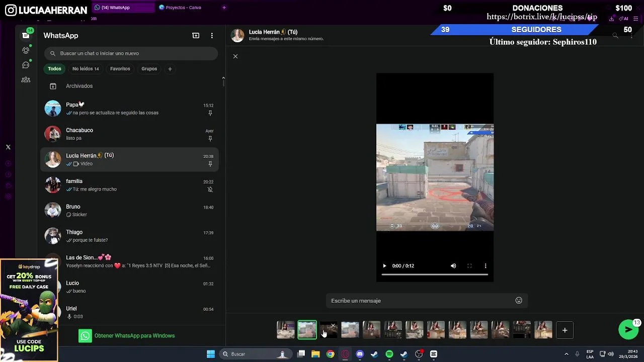Image resolution: width=644 pixels, height=362 pixels.
Task: Open the Thiago chat
Action: pyautogui.click(x=130, y=236)
